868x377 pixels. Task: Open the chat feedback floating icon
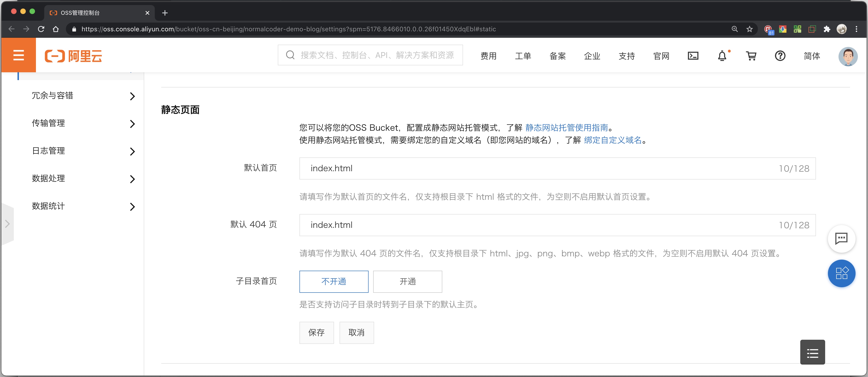pyautogui.click(x=841, y=239)
